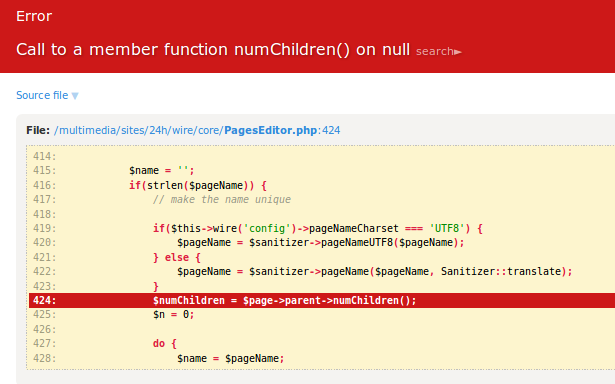Viewport: 615px width, 384px height.
Task: Click comment '// make the name unique'
Action: tap(222, 200)
